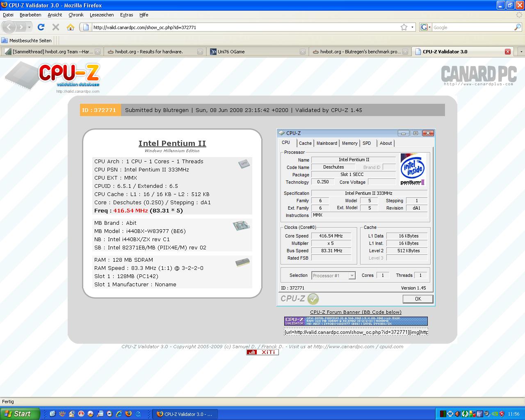Viewport: 525px width, 420px height.
Task: Click the Intel Pentium II heading
Action: click(x=172, y=143)
